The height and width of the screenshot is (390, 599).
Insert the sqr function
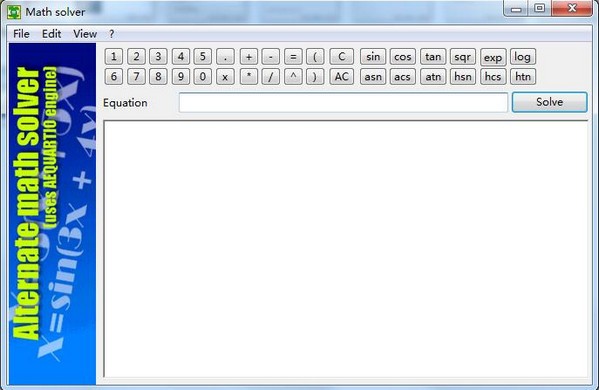463,57
